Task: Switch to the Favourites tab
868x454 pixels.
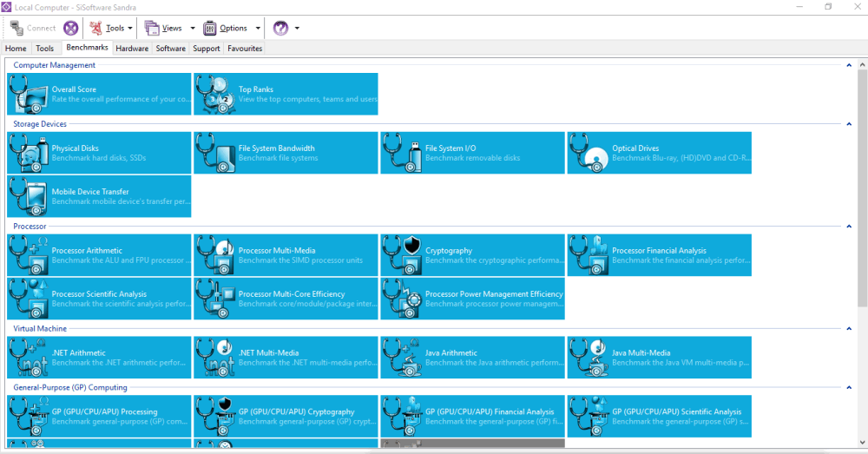Action: point(245,48)
